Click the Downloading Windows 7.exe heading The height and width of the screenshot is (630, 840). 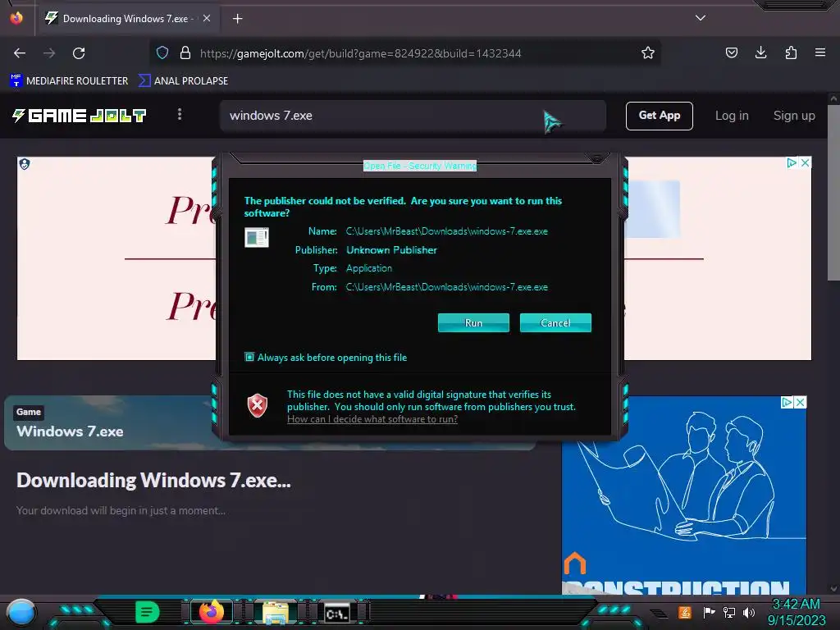tap(153, 481)
